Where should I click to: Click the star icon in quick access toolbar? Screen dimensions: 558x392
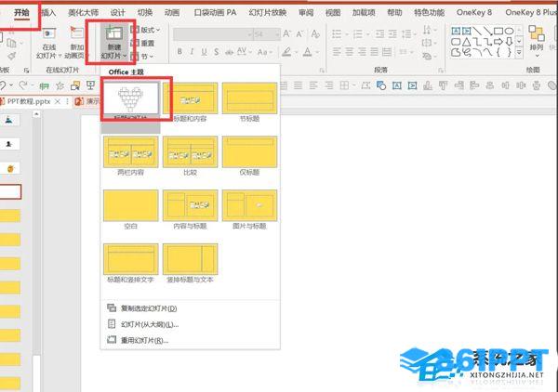[x=60, y=85]
